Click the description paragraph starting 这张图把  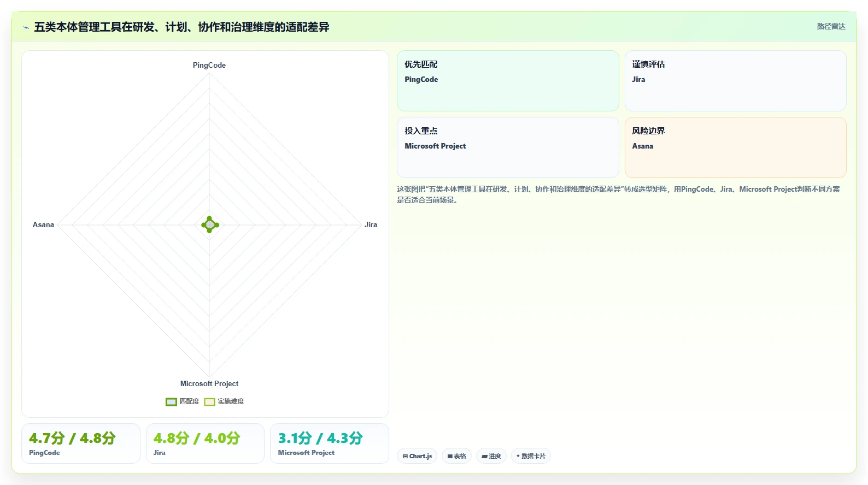tap(618, 194)
